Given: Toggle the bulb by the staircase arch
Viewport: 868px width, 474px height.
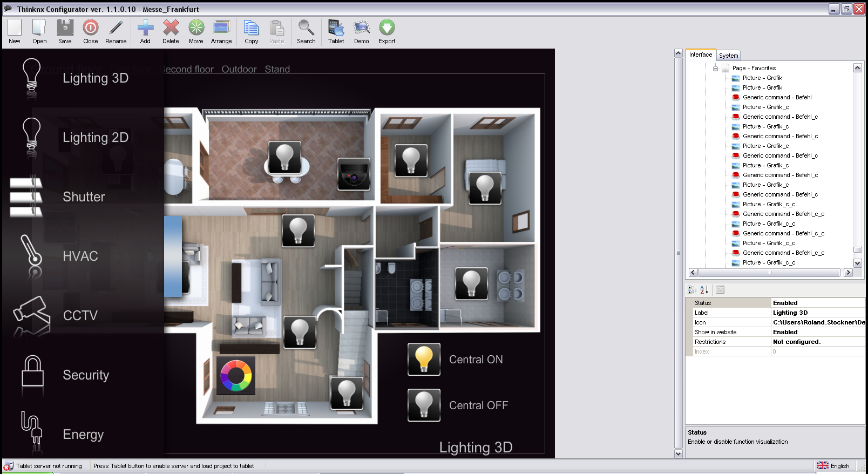Looking at the screenshot, I should tap(300, 332).
